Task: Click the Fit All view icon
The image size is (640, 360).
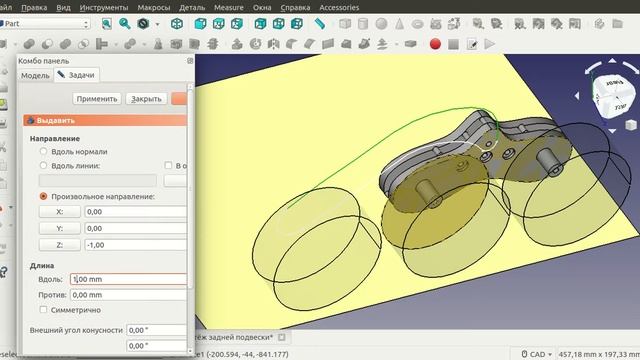Action: click(107, 24)
